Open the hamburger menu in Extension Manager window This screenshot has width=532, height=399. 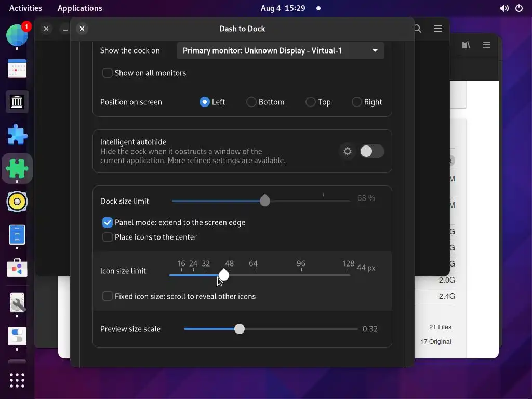[x=438, y=29]
